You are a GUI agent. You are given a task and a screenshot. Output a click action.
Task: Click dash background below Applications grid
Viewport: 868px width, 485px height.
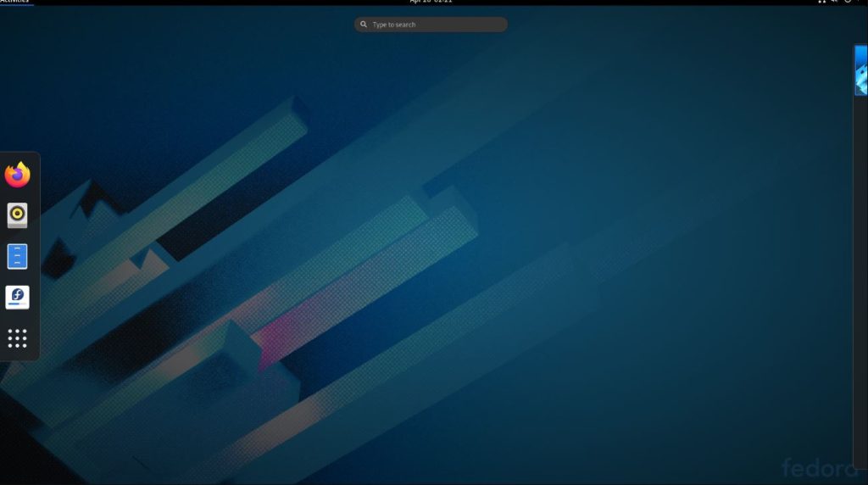click(17, 355)
